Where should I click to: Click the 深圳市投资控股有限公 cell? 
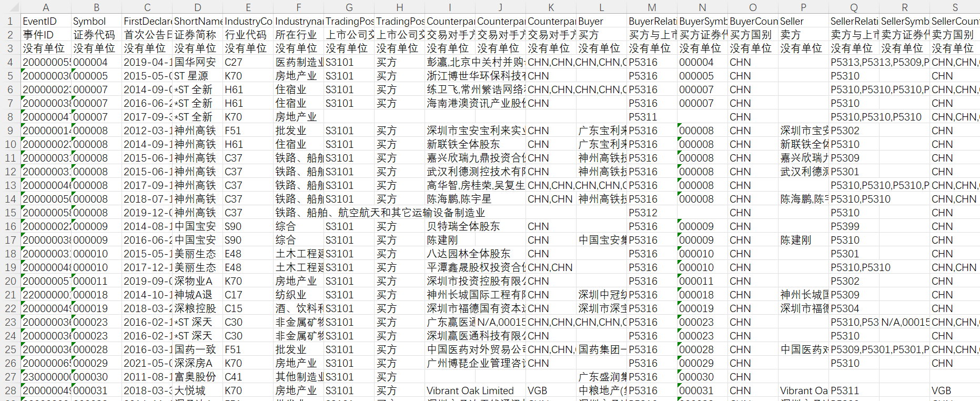(x=475, y=281)
